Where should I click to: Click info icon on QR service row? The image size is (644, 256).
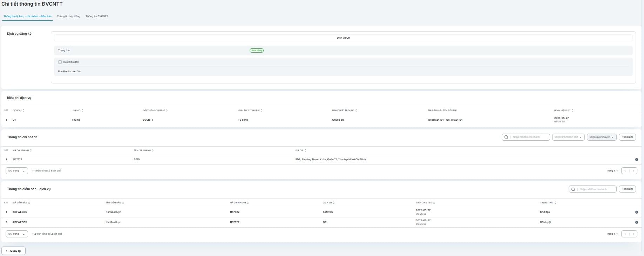click(x=636, y=222)
